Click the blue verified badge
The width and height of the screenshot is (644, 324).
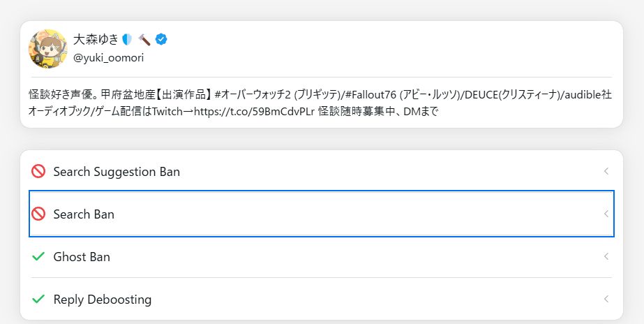coord(160,40)
